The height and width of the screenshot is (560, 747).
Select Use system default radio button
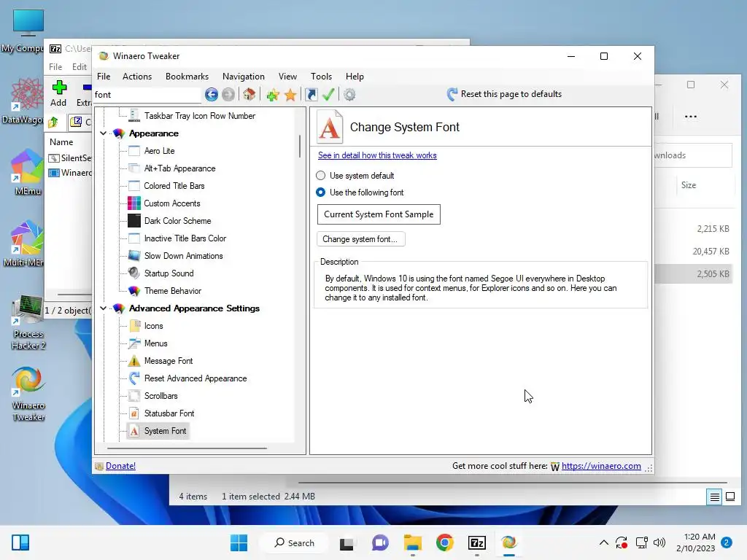click(x=321, y=176)
